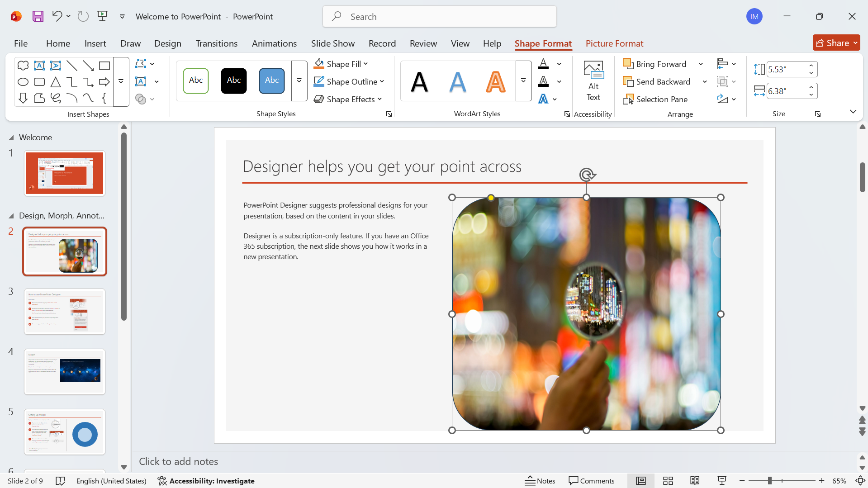The width and height of the screenshot is (868, 488).
Task: Collapse the Welcome section
Action: tap(11, 137)
